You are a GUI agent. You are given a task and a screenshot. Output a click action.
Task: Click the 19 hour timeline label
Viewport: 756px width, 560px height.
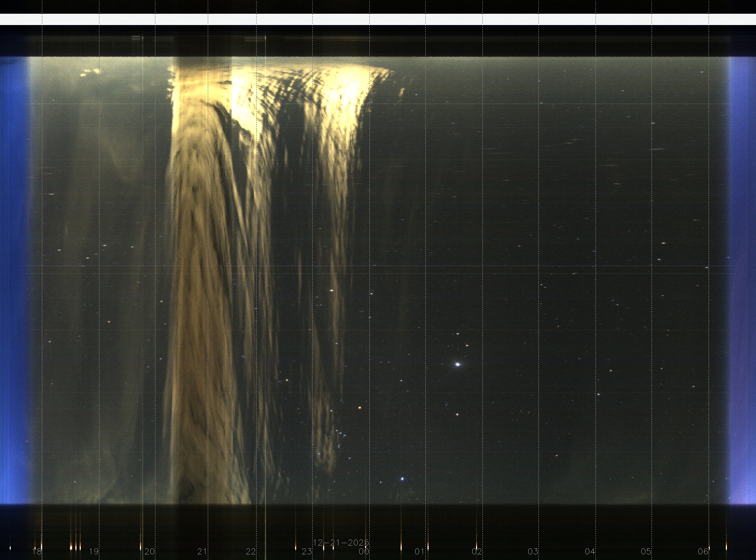[x=94, y=552]
